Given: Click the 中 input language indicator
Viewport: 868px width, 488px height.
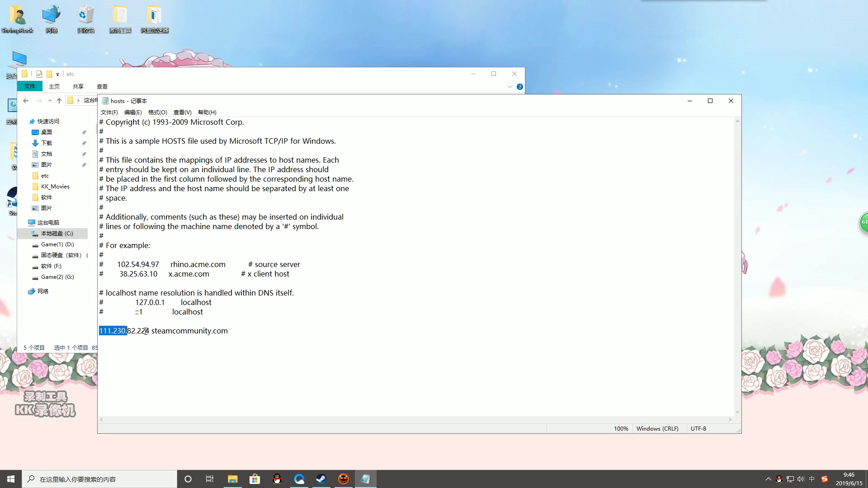Looking at the screenshot, I should [812, 479].
